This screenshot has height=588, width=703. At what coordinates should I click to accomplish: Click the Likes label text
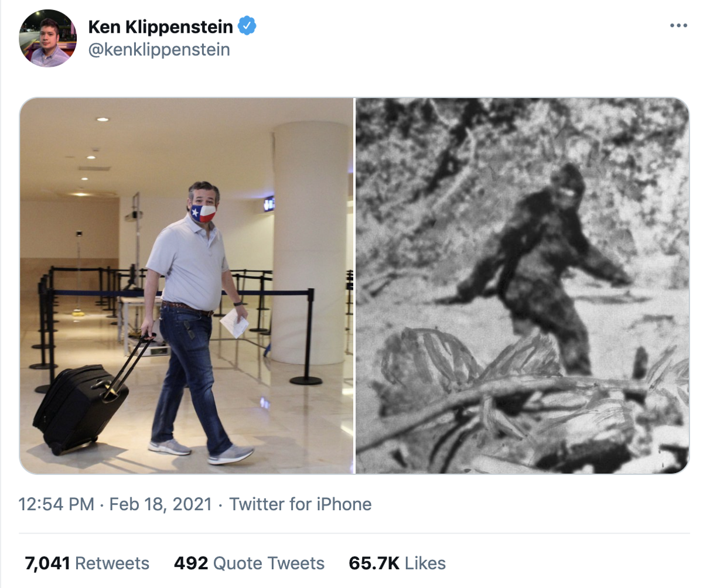[x=425, y=563]
